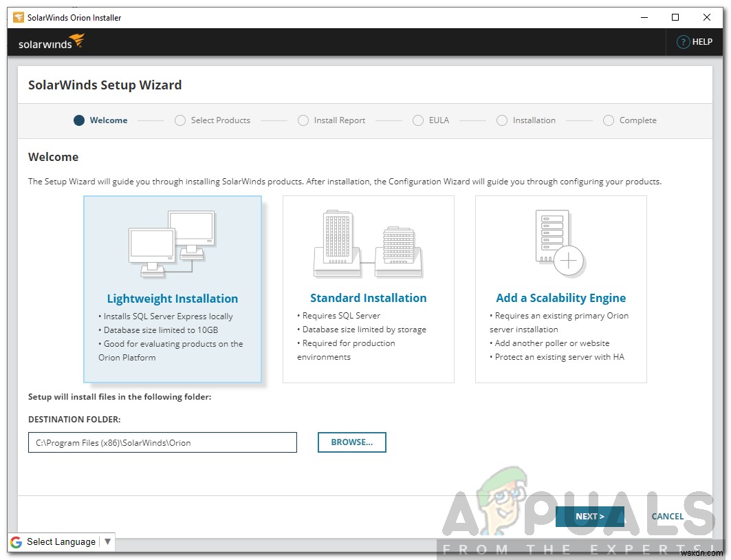Open the HELP link text

(702, 42)
